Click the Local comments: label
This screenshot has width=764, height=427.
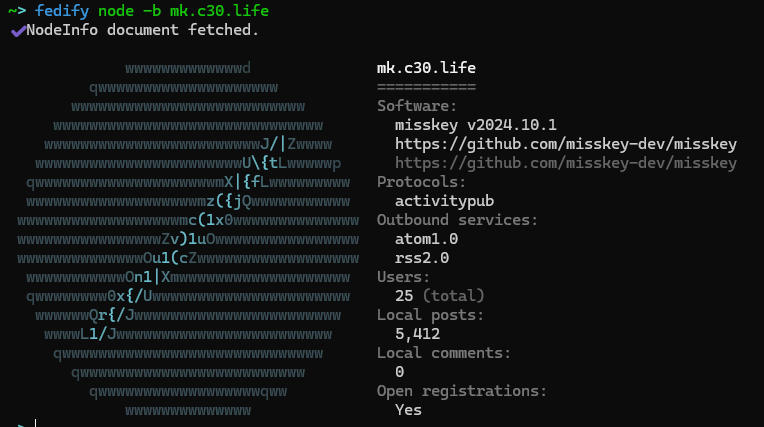(444, 353)
